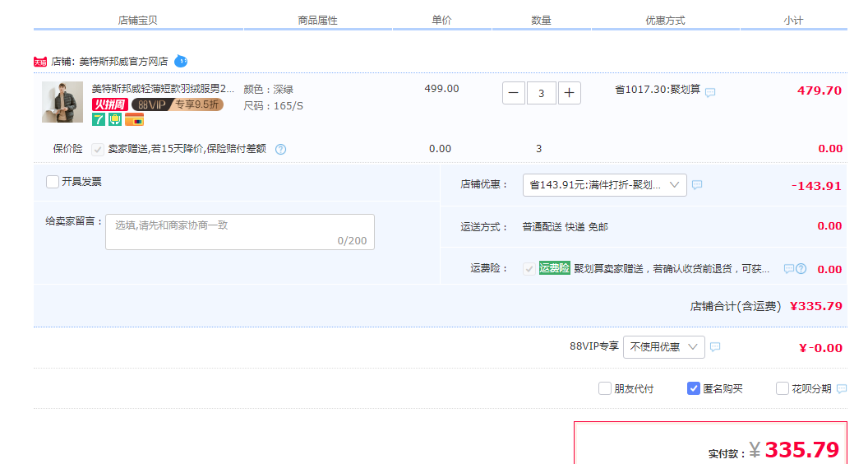Viewport: 868px width, 464px height.
Task: Click the 火拼周 promotion badge
Action: (x=110, y=104)
